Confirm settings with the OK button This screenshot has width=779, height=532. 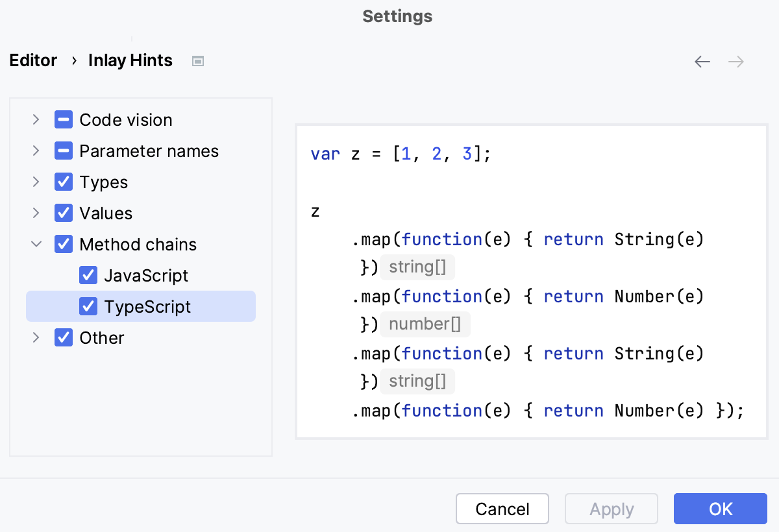coord(721,509)
